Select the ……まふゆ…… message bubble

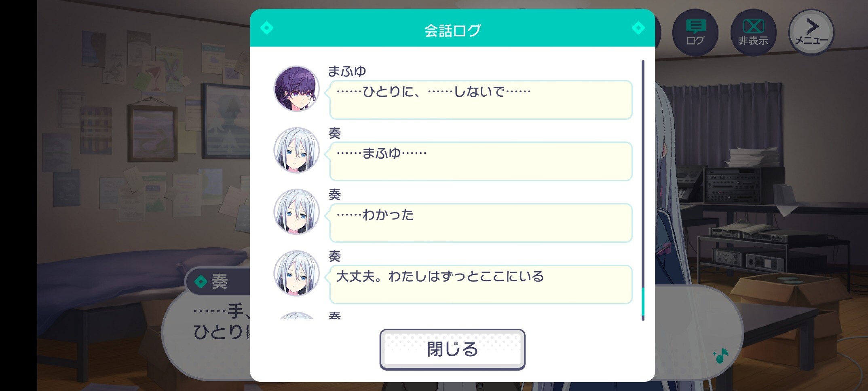tap(481, 161)
